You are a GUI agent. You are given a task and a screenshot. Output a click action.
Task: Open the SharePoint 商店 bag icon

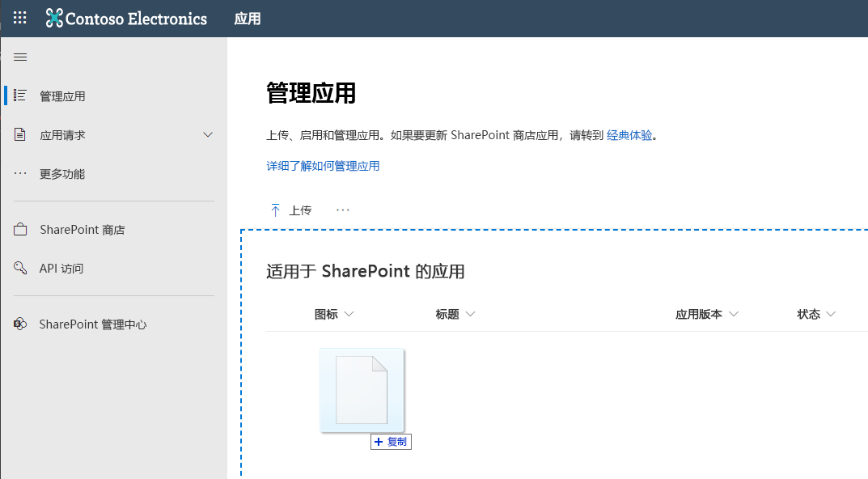[19, 229]
